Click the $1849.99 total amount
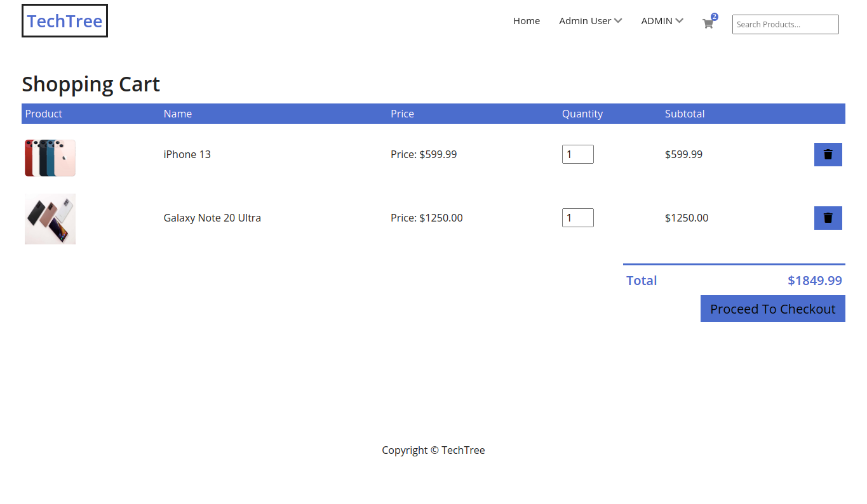Screen dimensions: 867x504 (x=815, y=281)
